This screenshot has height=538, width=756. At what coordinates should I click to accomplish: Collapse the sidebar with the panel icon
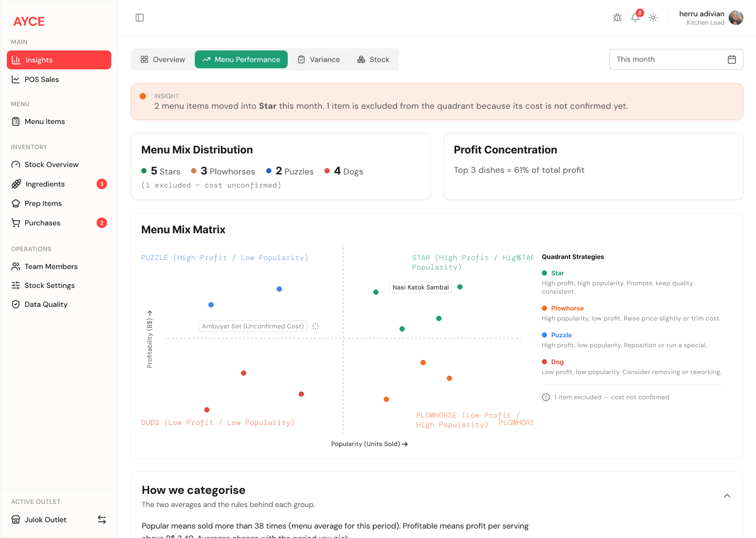(x=140, y=18)
